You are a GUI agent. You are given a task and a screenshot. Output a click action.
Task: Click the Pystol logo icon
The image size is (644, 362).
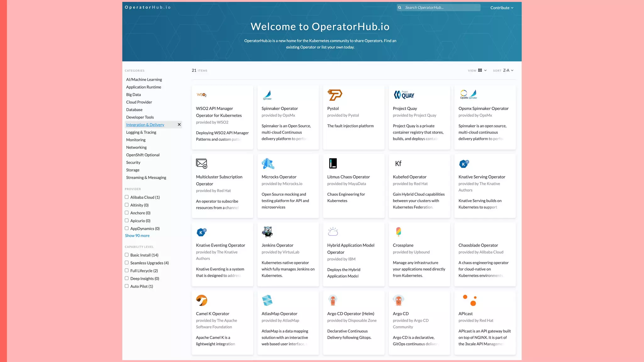pos(335,95)
